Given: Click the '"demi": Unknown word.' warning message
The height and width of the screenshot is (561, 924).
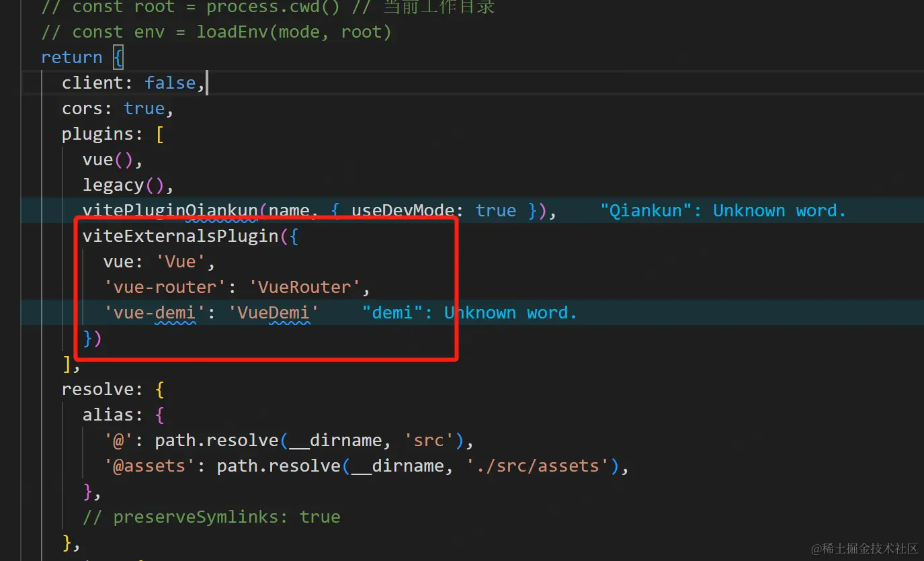Looking at the screenshot, I should [x=470, y=312].
